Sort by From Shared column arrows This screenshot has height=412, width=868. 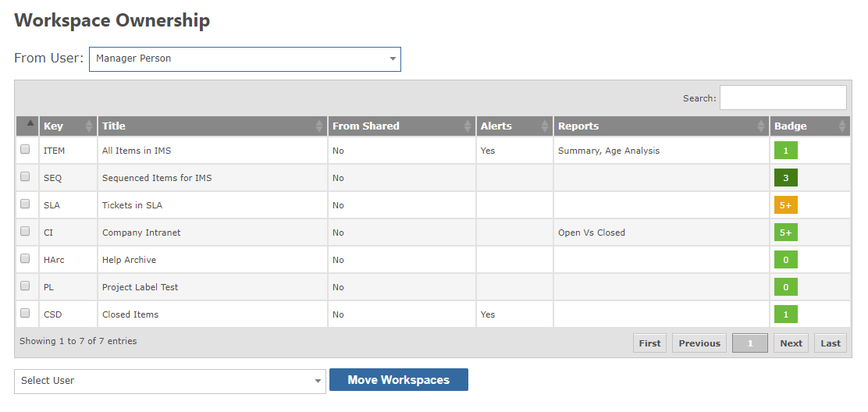468,126
